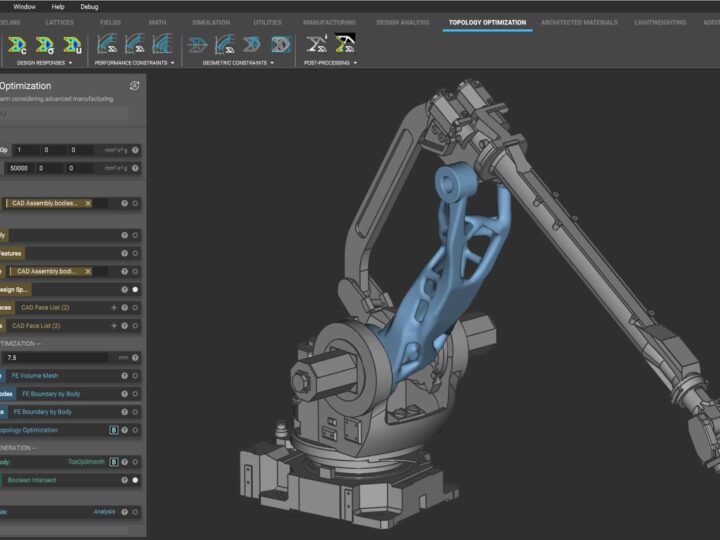Select the compliance response icon (C)

pyautogui.click(x=17, y=45)
